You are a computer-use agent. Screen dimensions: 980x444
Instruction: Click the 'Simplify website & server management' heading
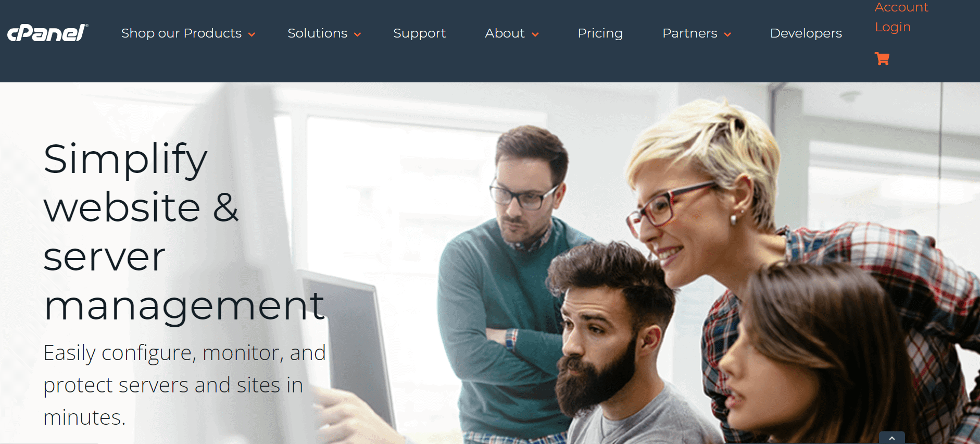click(185, 232)
